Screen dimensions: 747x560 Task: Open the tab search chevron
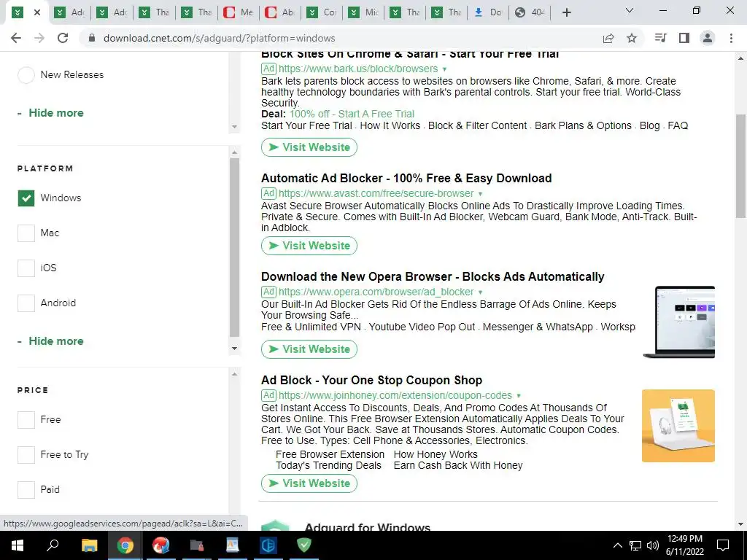pos(630,10)
